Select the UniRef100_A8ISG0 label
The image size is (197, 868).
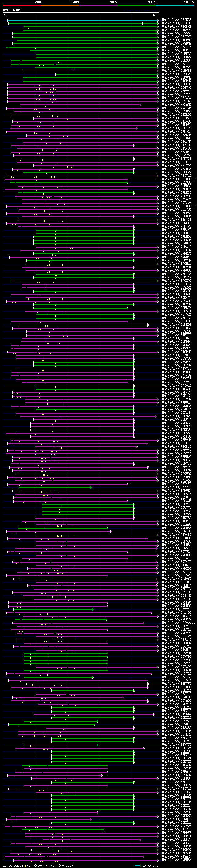177,98
